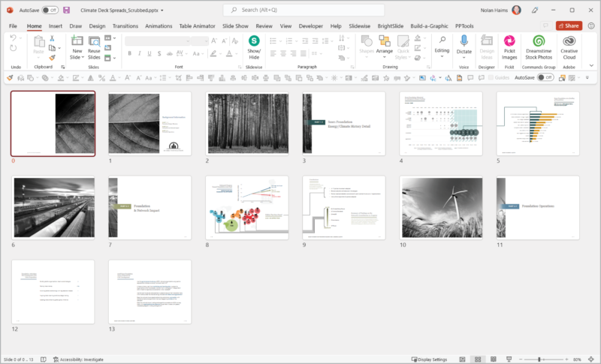This screenshot has height=364, width=601.
Task: Click the Search box
Action: pos(304,10)
